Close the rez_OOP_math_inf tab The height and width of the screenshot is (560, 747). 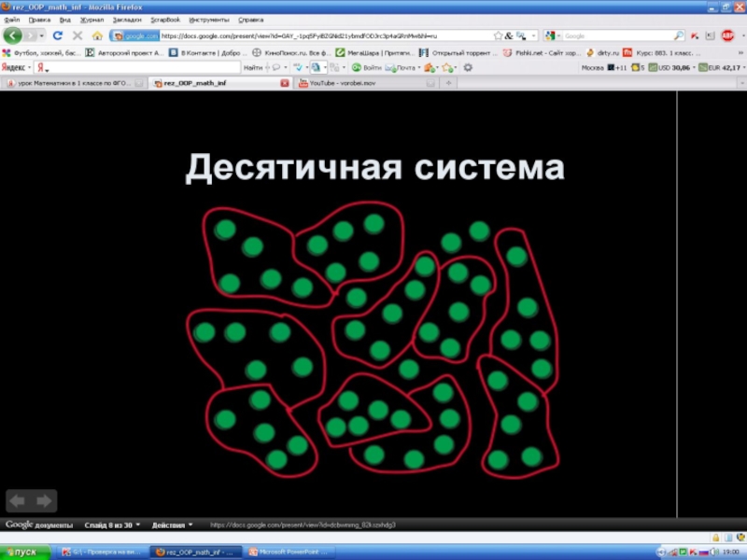[285, 83]
